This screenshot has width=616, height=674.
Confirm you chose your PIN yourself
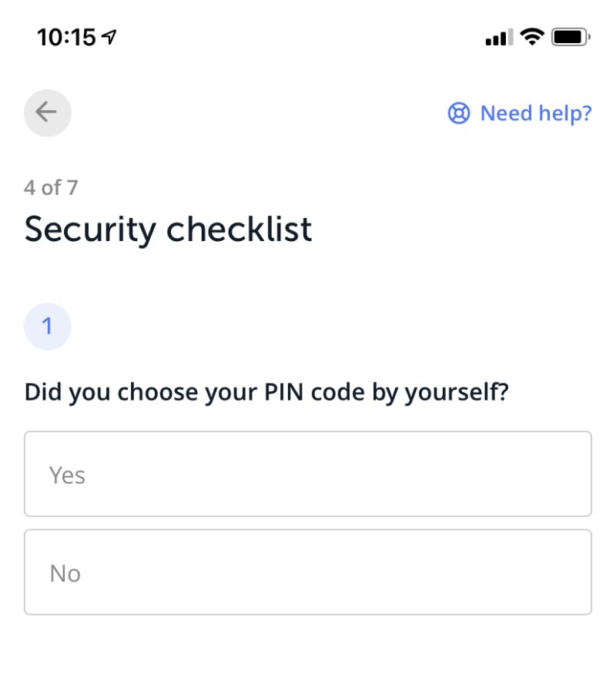tap(308, 474)
